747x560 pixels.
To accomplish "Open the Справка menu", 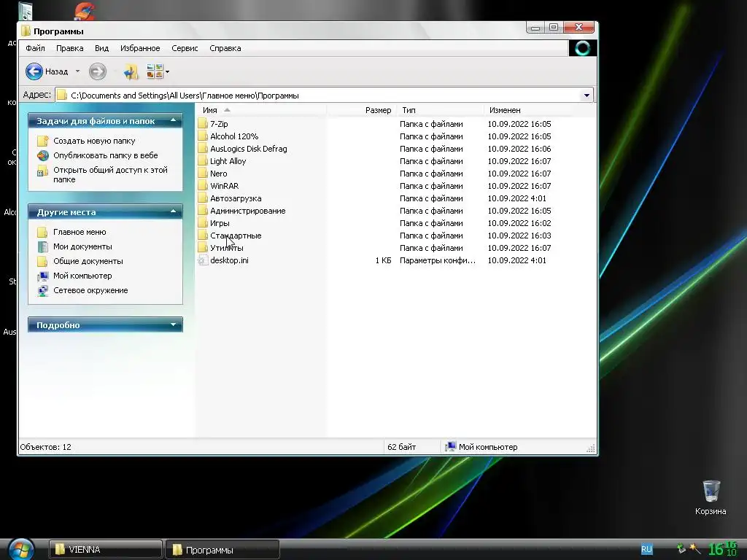I will click(x=225, y=48).
